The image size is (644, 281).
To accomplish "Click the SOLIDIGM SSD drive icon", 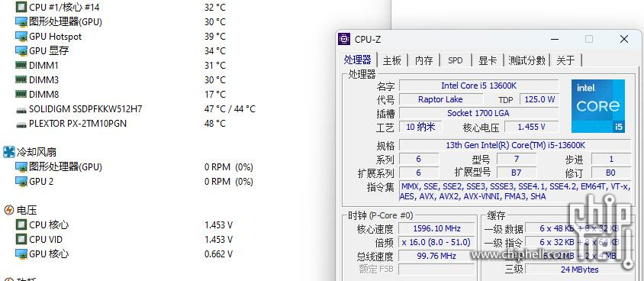I will pyautogui.click(x=21, y=110).
